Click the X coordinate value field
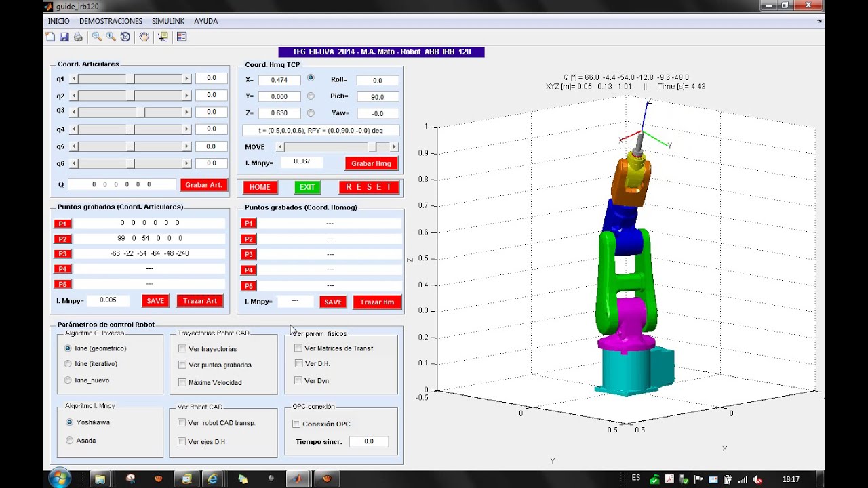Viewport: 868px width, 488px height. (279, 80)
